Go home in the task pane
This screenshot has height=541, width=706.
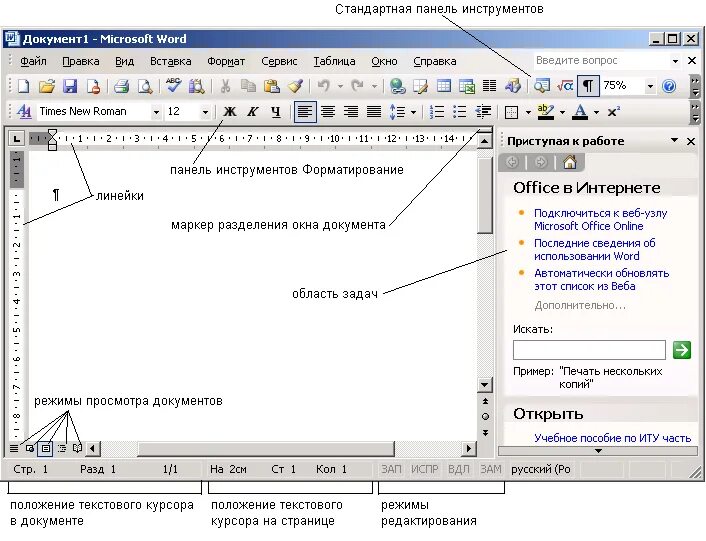pos(570,162)
